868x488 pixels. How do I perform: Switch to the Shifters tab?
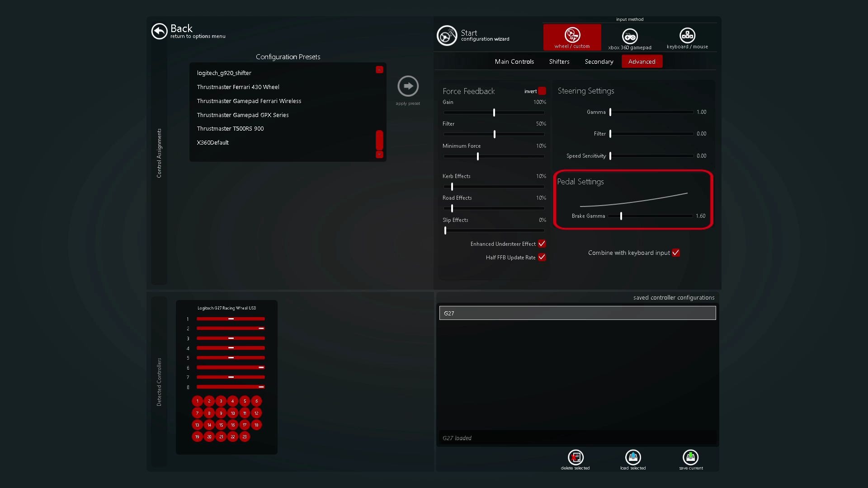(x=559, y=61)
